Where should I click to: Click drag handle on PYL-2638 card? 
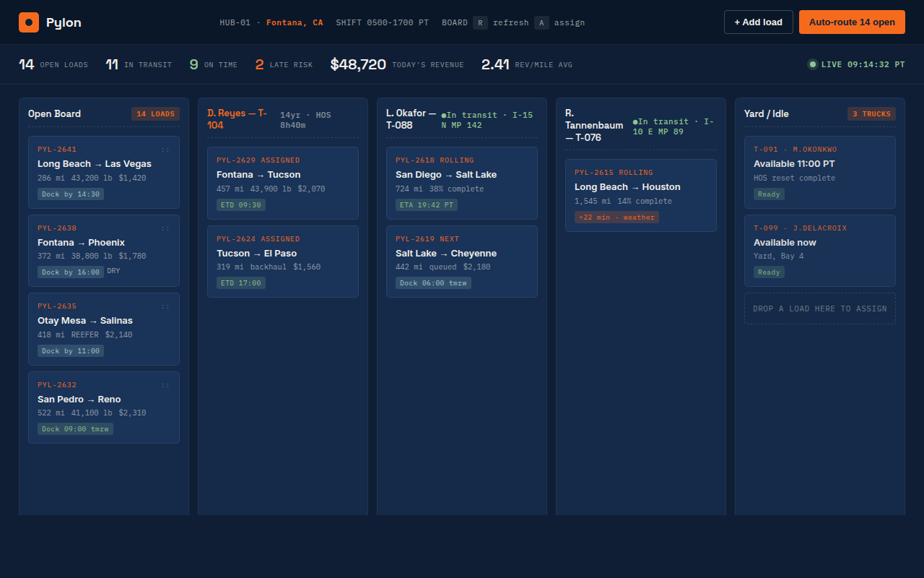(165, 228)
